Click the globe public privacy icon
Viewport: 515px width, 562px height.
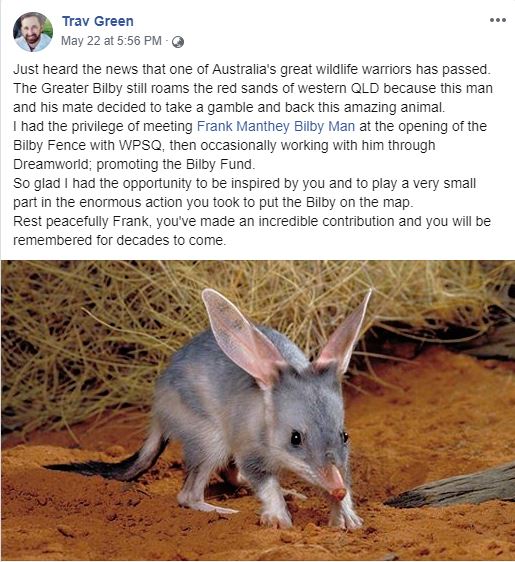pos(178,42)
